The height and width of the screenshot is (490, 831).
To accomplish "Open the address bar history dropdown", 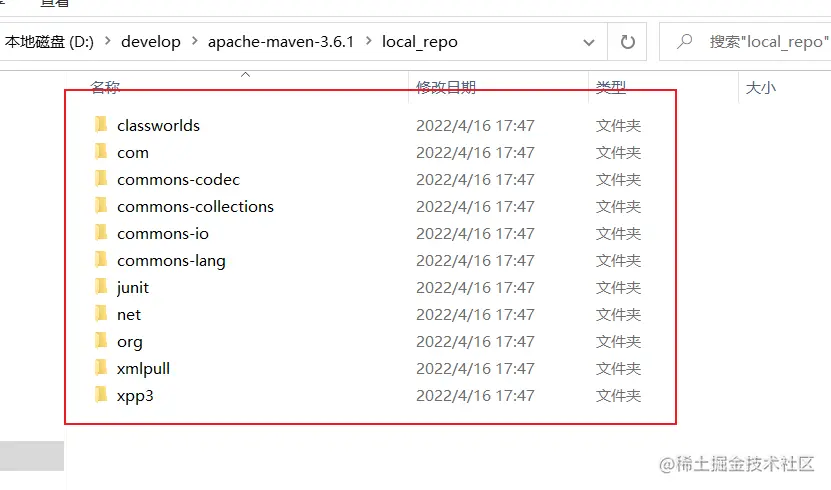I will (x=588, y=42).
